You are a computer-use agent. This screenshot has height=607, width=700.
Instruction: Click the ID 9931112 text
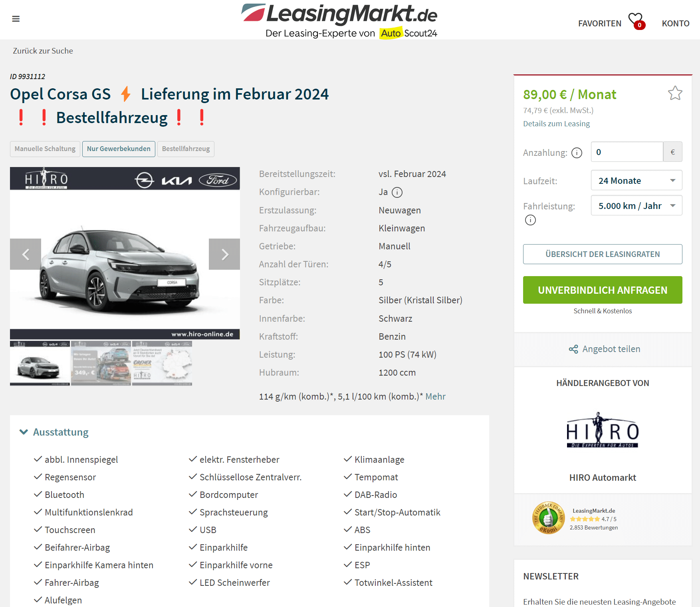pos(28,77)
